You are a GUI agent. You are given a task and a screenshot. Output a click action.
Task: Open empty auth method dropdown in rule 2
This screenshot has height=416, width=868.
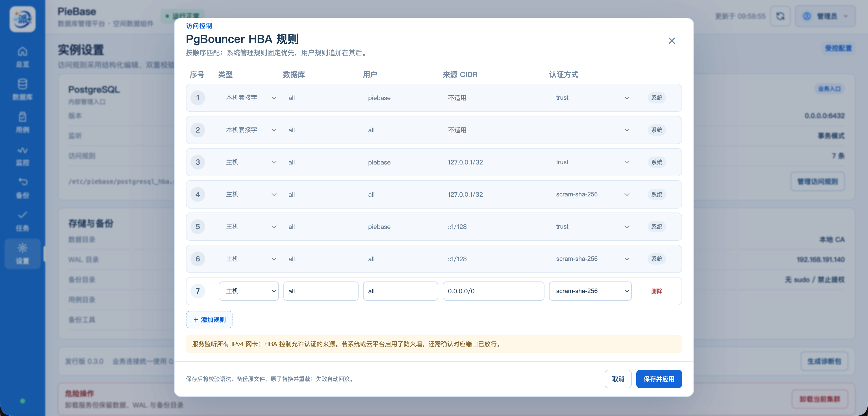pyautogui.click(x=590, y=130)
